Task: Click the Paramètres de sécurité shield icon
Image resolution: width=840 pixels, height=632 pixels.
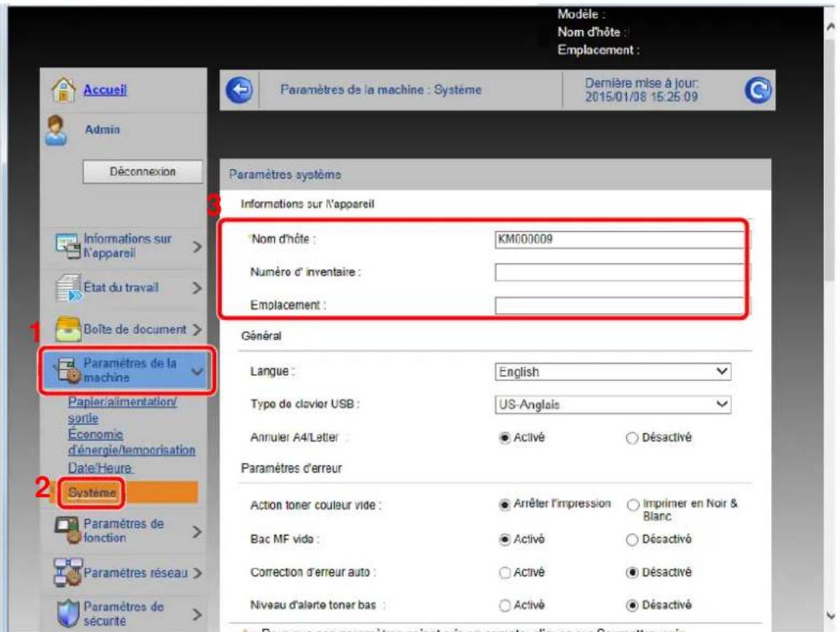Action: click(x=68, y=614)
